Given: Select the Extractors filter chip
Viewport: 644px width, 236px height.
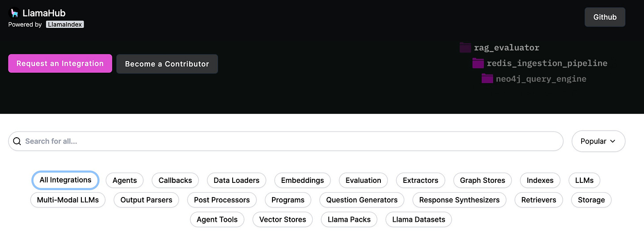Looking at the screenshot, I should (x=421, y=180).
